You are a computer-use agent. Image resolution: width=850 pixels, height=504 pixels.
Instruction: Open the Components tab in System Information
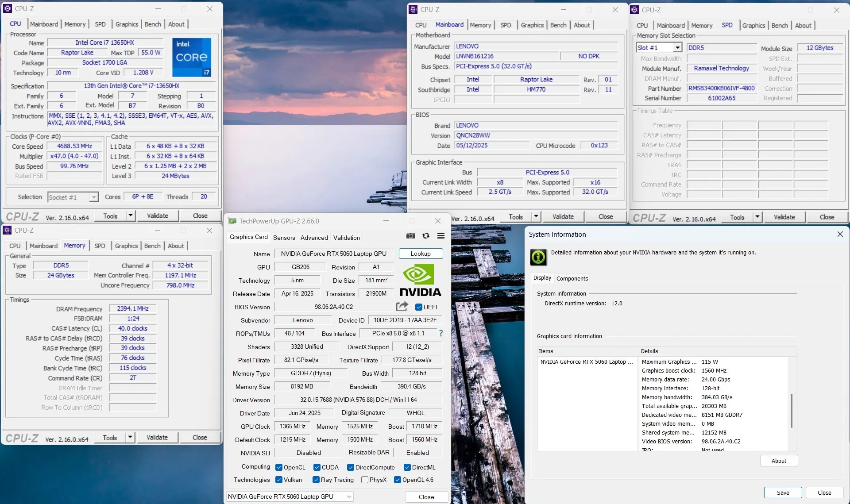tap(572, 278)
